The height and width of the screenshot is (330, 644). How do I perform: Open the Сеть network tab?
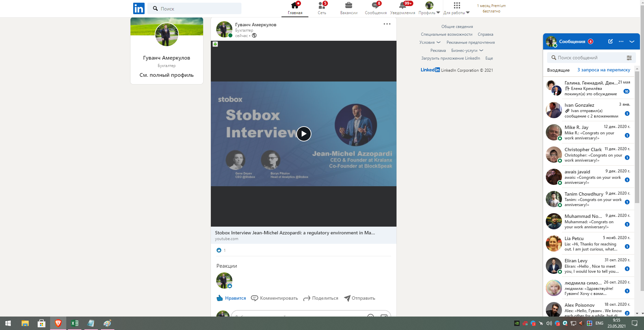322,8
